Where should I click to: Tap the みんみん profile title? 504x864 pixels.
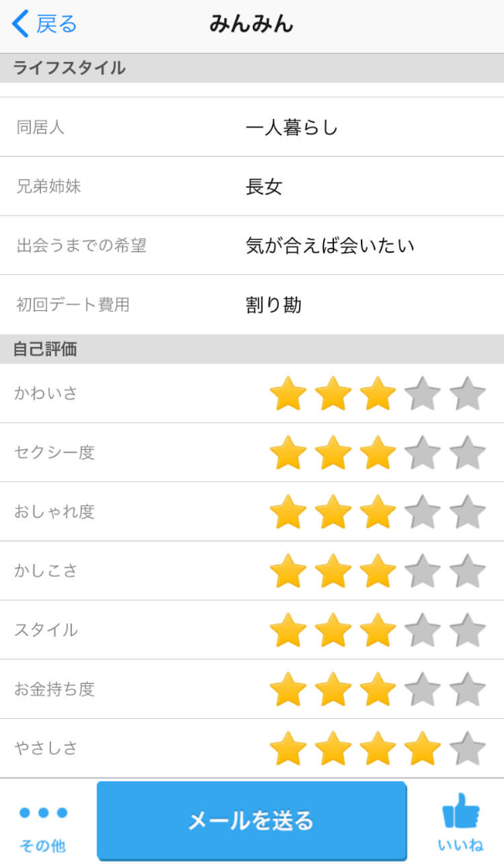tap(252, 24)
